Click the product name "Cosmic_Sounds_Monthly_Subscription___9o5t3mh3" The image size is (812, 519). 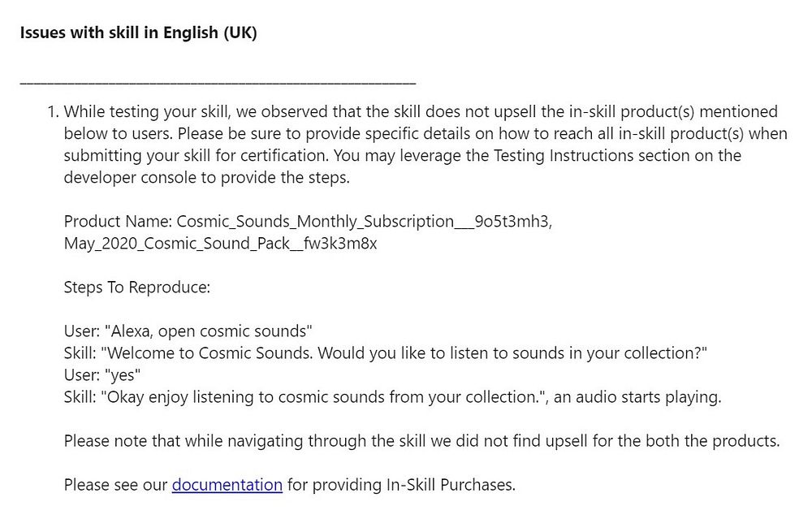pyautogui.click(x=364, y=221)
